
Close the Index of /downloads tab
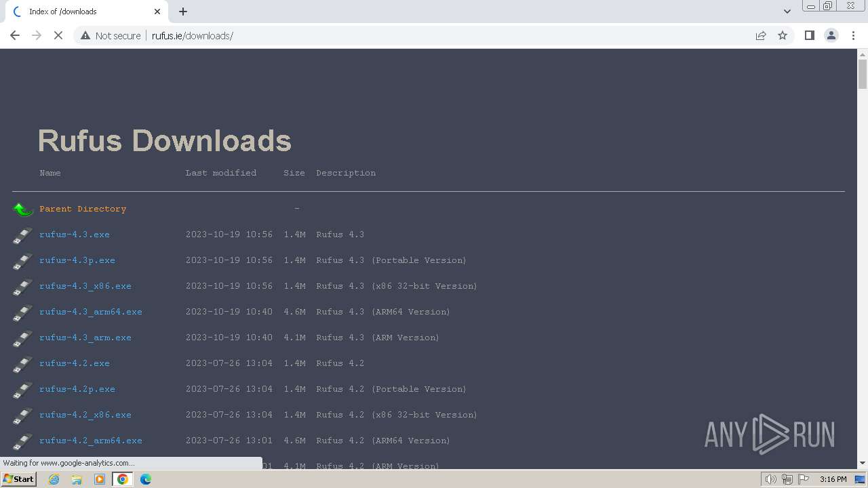157,12
